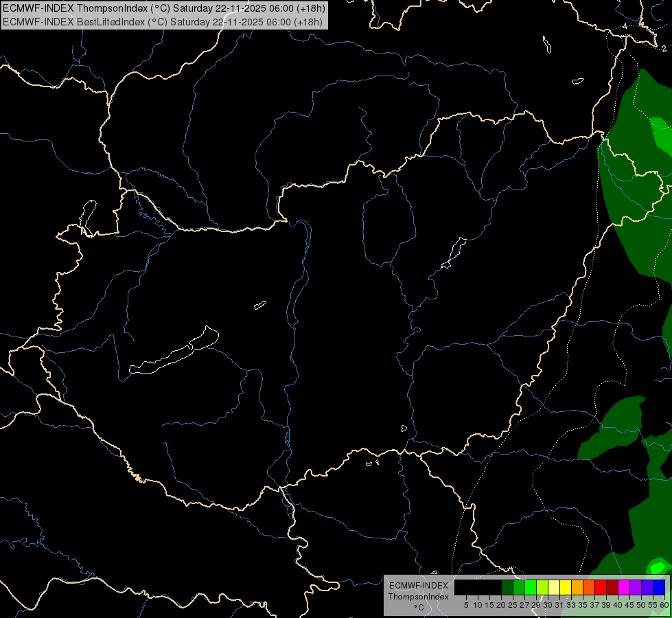
Task: Select the pure yellow 31–33 legend swatch
Action: (x=566, y=587)
